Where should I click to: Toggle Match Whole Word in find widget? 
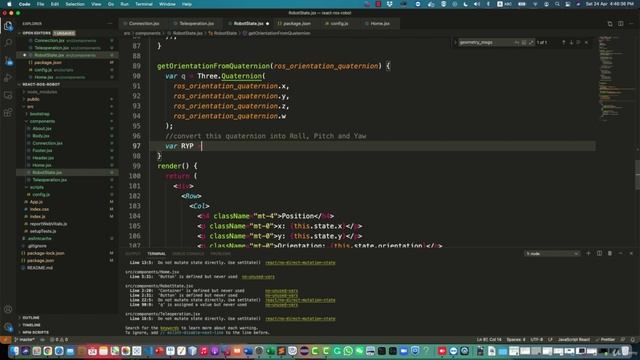coord(524,42)
